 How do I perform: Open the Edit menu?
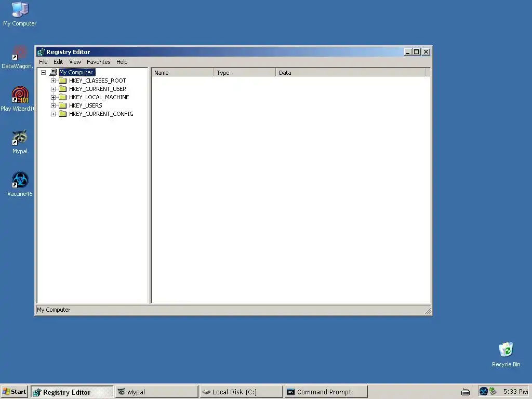[58, 62]
